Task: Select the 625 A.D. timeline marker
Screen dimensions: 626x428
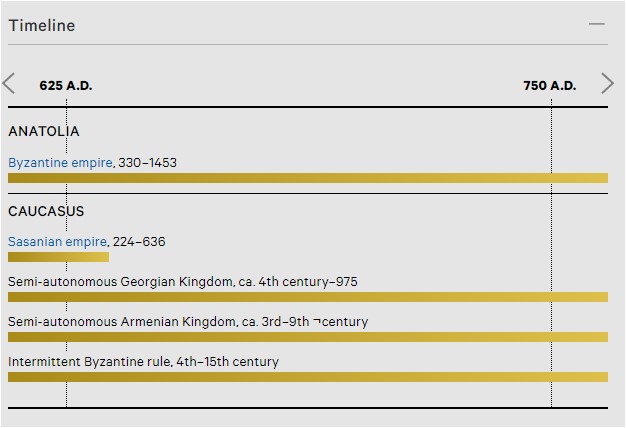Action: tap(66, 85)
